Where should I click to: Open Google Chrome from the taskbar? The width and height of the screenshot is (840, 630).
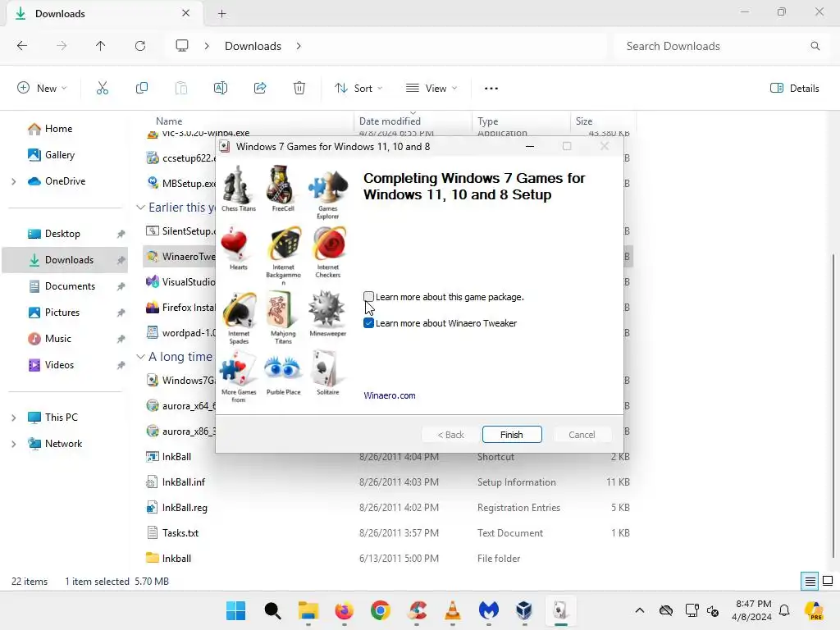coord(381,610)
